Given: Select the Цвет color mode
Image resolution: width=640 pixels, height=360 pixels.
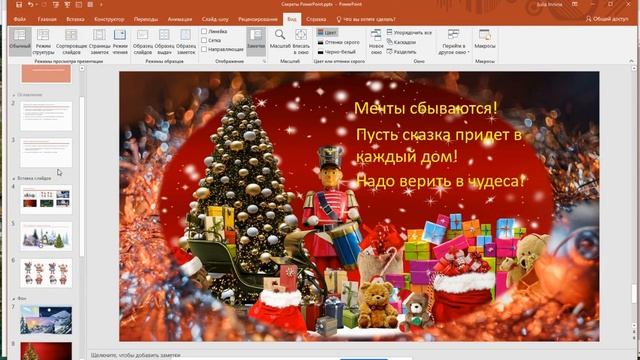Looking at the screenshot, I should click(x=327, y=32).
